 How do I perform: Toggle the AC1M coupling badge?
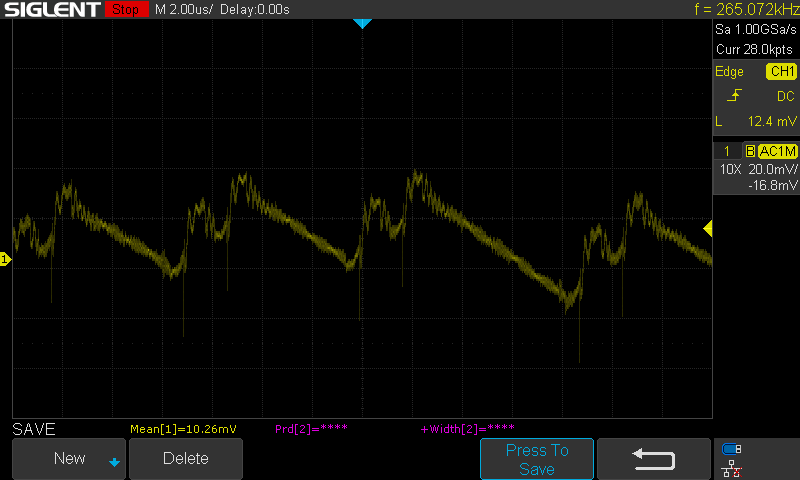[x=777, y=151]
